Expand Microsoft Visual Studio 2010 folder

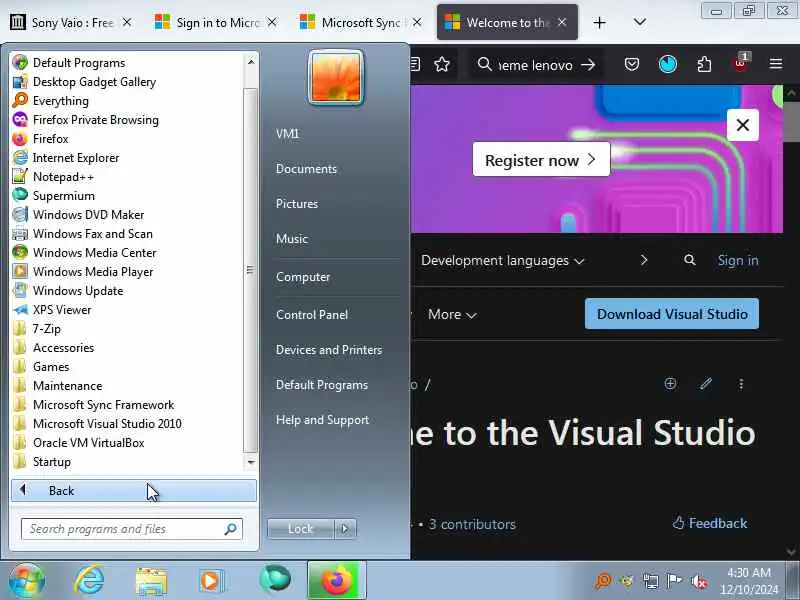pyautogui.click(x=97, y=423)
